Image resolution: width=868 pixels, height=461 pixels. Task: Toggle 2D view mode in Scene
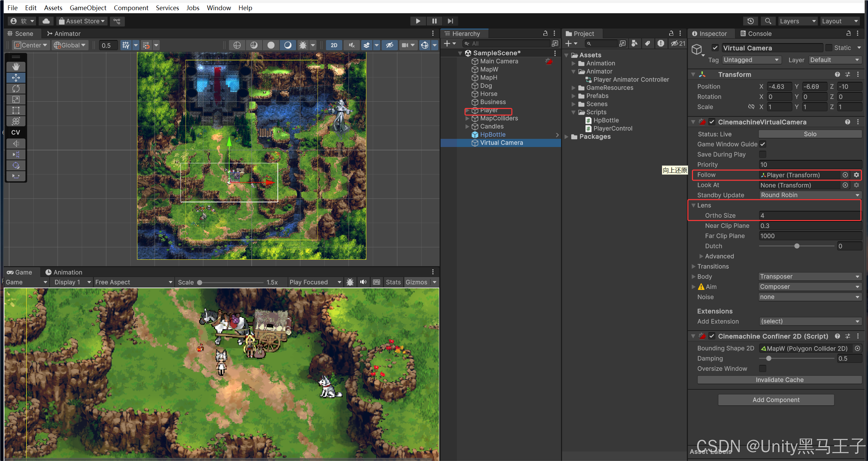click(334, 45)
